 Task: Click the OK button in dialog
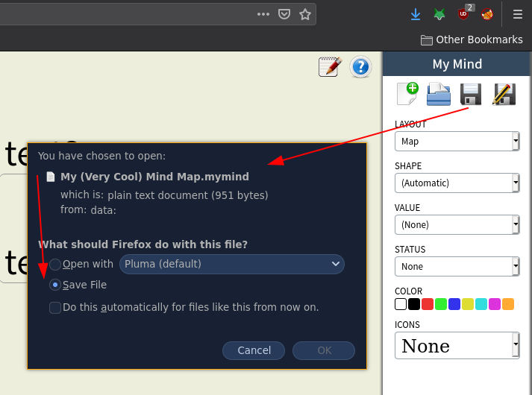tap(324, 350)
